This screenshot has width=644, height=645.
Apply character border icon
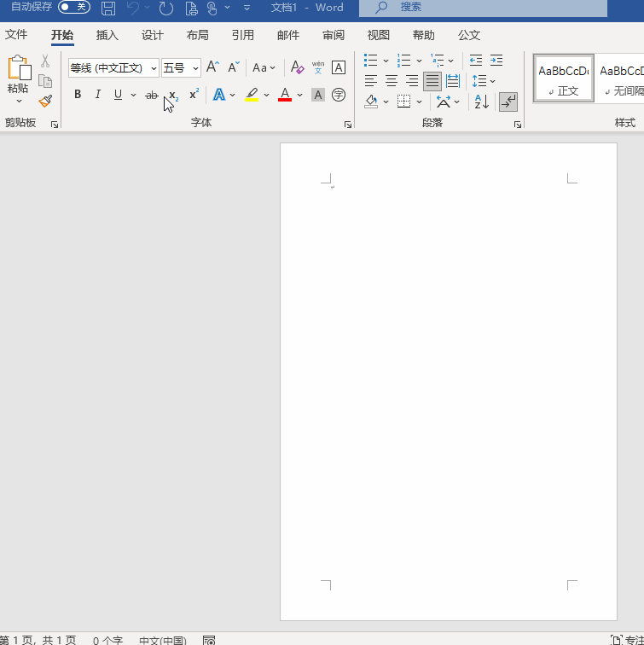tap(339, 67)
